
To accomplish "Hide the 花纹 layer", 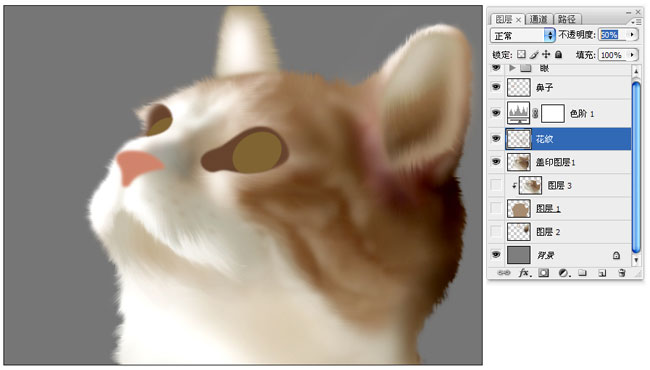I will point(496,138).
